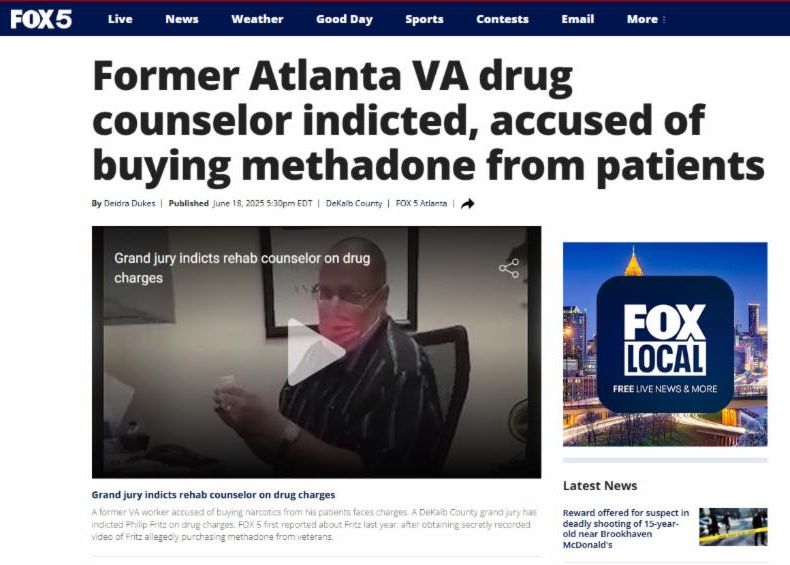Open the Weather page
The height and width of the screenshot is (565, 790).
click(257, 19)
